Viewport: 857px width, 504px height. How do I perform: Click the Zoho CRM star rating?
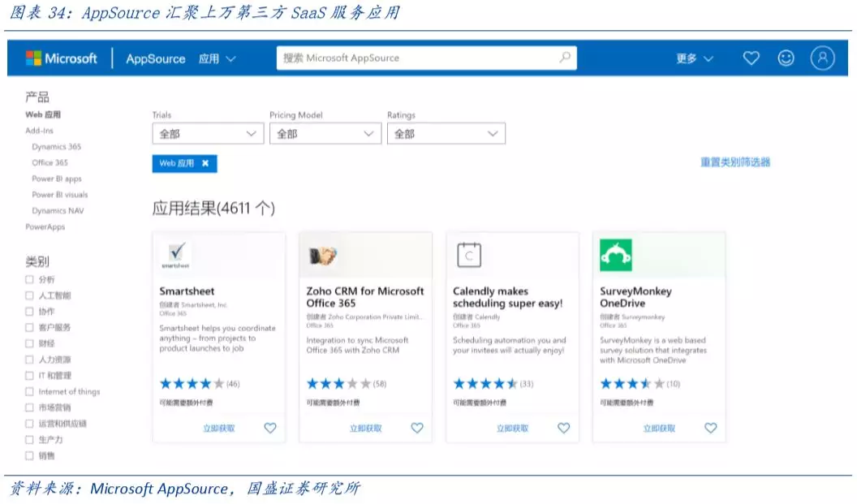click(x=338, y=384)
